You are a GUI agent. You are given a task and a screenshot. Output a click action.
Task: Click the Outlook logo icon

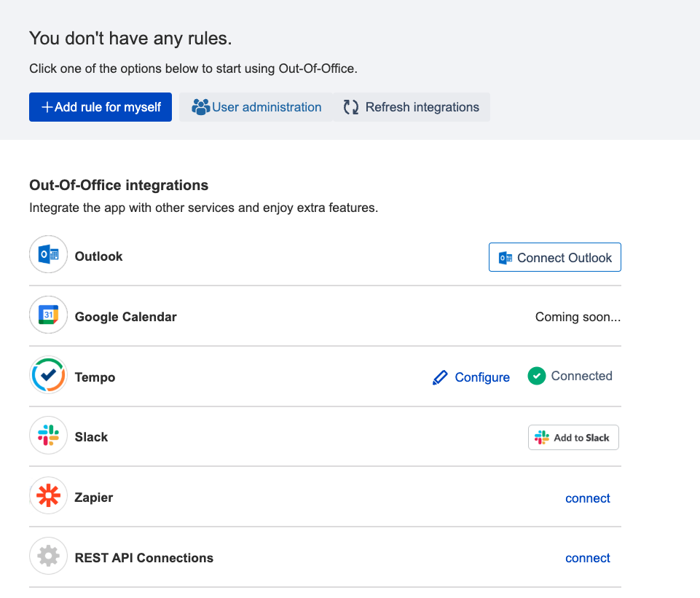[48, 254]
